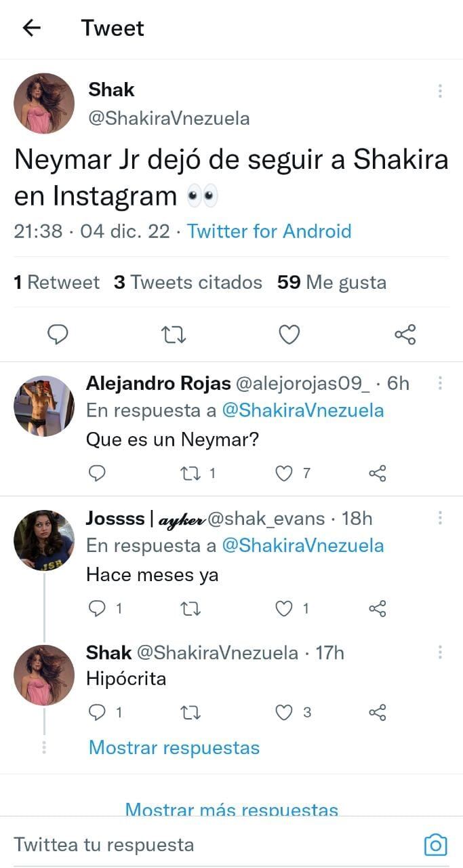Viewport: 463px width, 868px height.
Task: Expand 'Mostrar respuestas' thread
Action: coord(174,748)
